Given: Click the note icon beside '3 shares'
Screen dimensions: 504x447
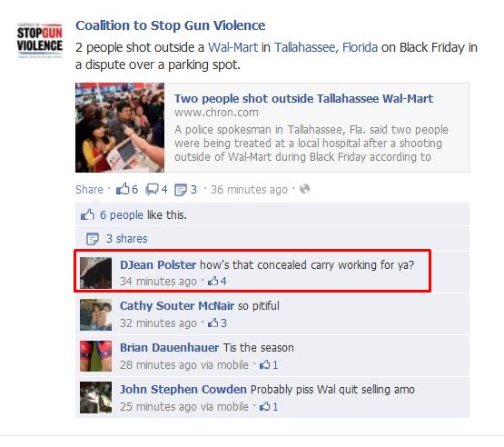Looking at the screenshot, I should pyautogui.click(x=93, y=239).
